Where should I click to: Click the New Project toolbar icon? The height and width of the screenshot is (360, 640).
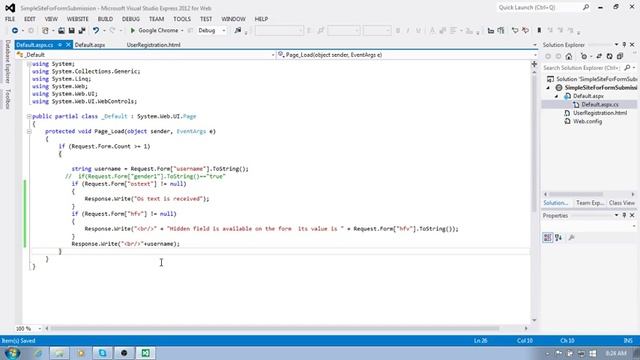click(45, 31)
